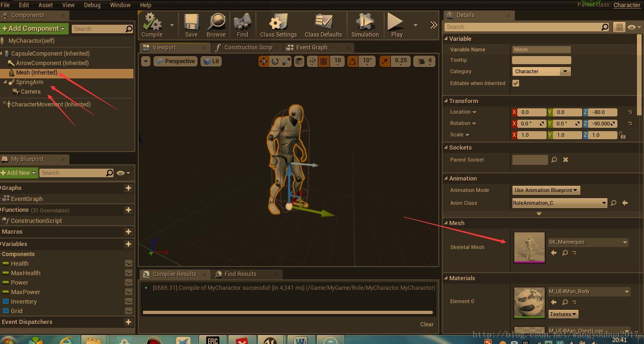644x344 pixels.
Task: Expand advanced Animation options arrow
Action: (x=539, y=214)
